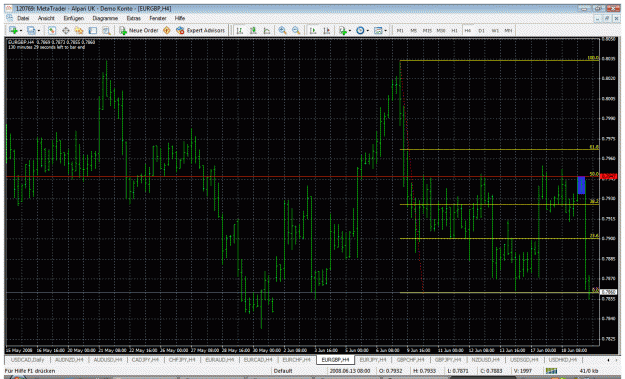Switch chart to bar chart icon
The width and height of the screenshot is (625, 379).
240,30
